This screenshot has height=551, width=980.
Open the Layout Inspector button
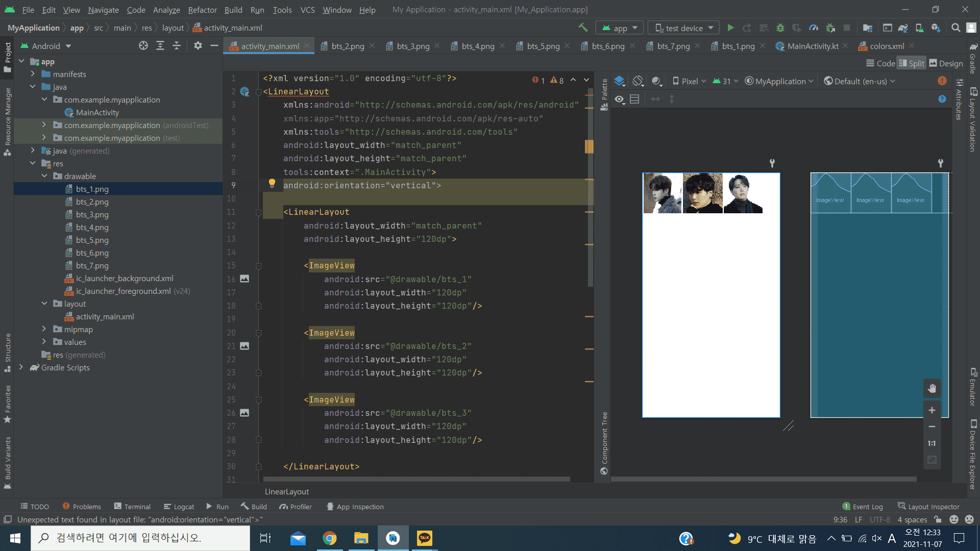tap(928, 507)
